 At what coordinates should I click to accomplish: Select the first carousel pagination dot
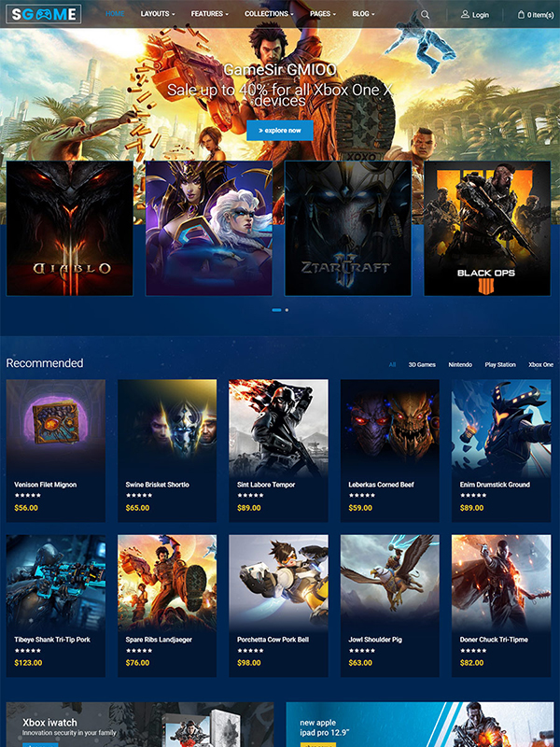pyautogui.click(x=276, y=309)
